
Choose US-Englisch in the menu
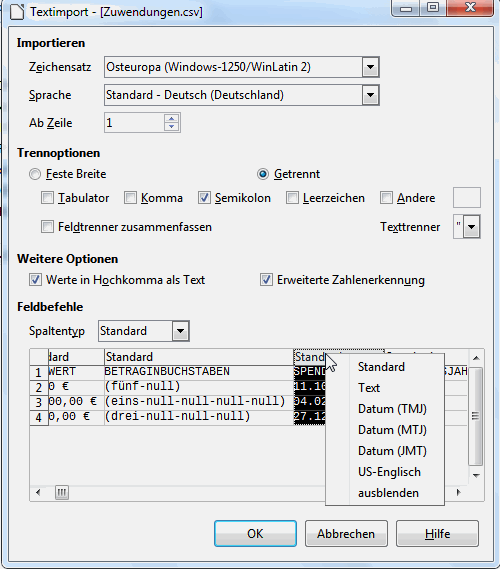coord(389,472)
